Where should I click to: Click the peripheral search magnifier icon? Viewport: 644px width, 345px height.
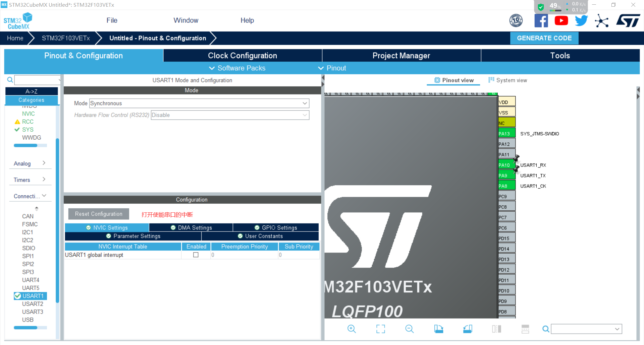[x=10, y=80]
